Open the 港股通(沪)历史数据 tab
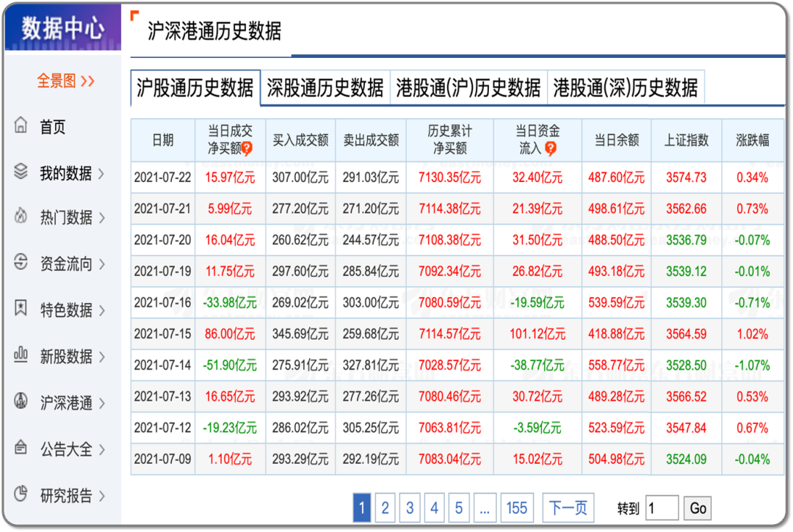 [468, 88]
